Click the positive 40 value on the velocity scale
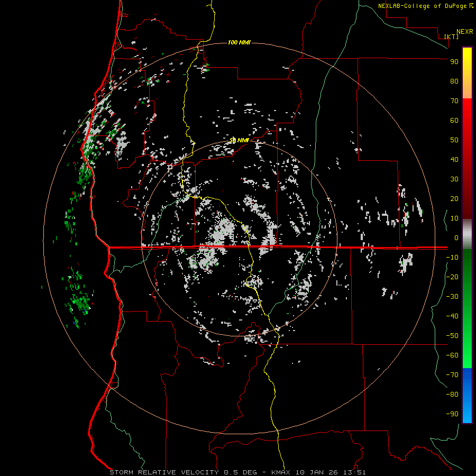This screenshot has height=476, width=476. (454, 159)
